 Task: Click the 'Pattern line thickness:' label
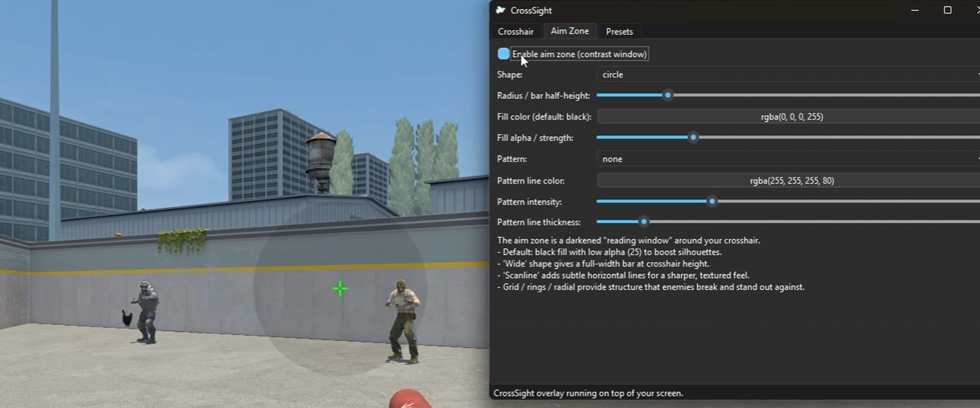point(539,222)
